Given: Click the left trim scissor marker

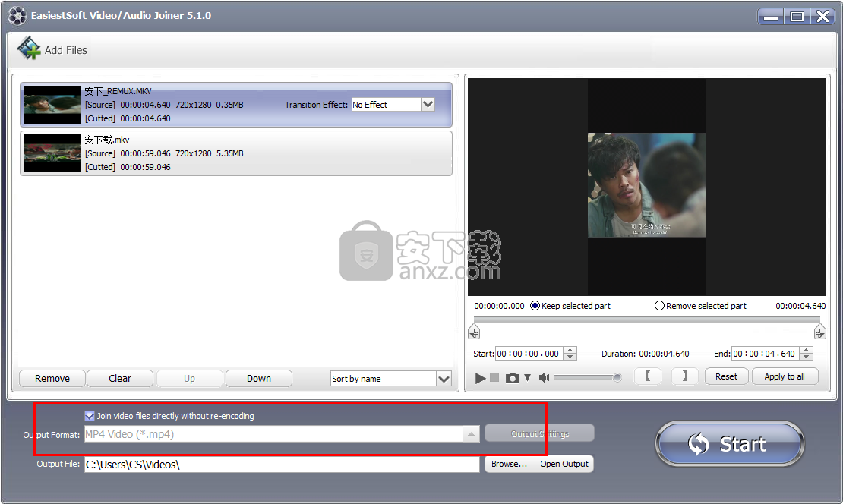Looking at the screenshot, I should click(x=474, y=332).
